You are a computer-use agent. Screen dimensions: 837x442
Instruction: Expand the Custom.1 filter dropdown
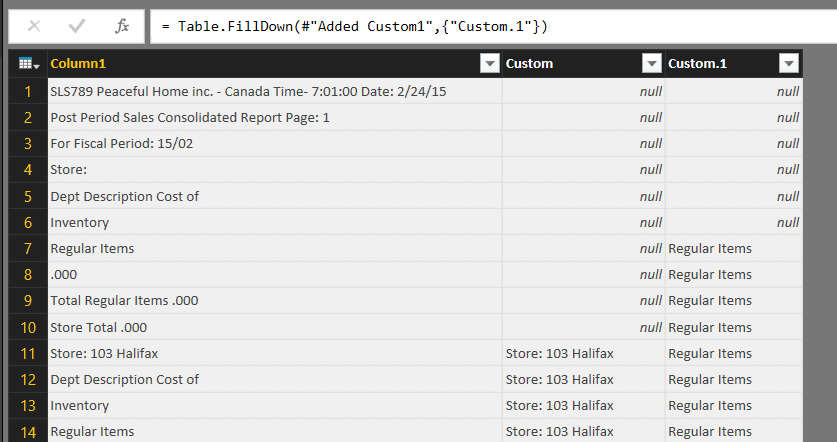click(788, 64)
